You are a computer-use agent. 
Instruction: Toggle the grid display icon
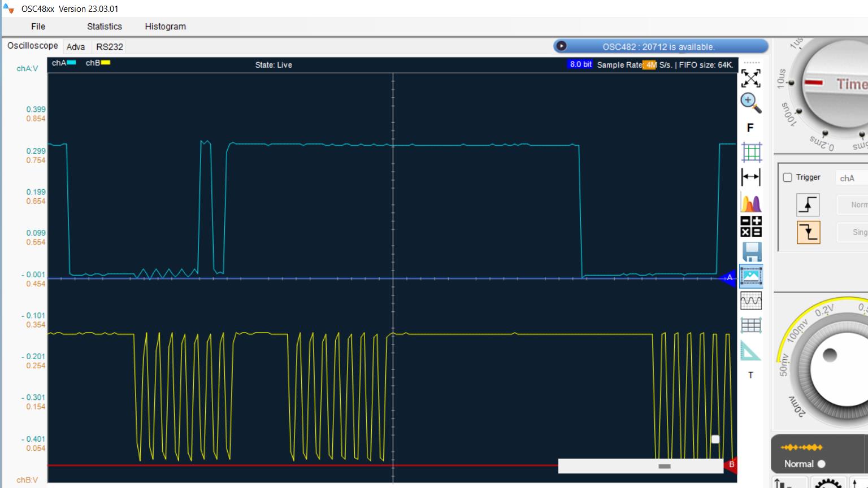coord(751,152)
